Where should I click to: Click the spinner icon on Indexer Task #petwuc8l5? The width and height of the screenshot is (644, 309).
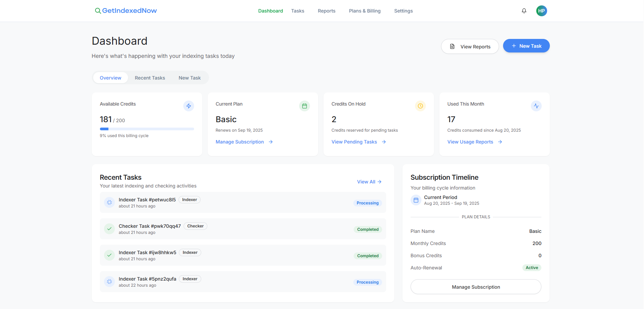tap(109, 202)
